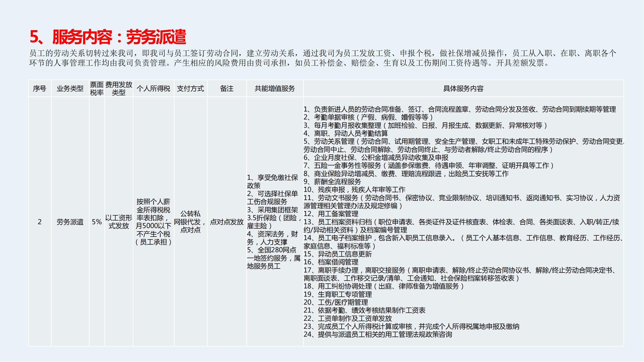This screenshot has width=644, height=362.
Task: Click line '21、依据考勤、绩效考核结果制作工资表'
Action: coord(365,310)
